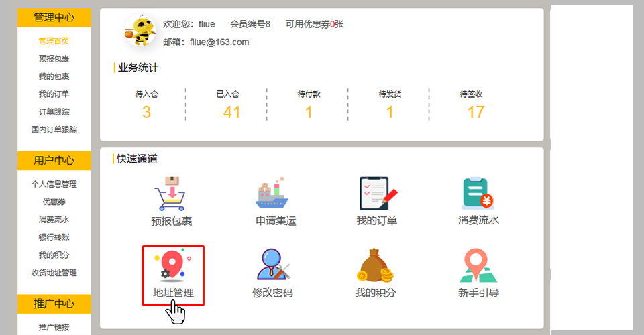Click the 已入仓 label

(227, 94)
